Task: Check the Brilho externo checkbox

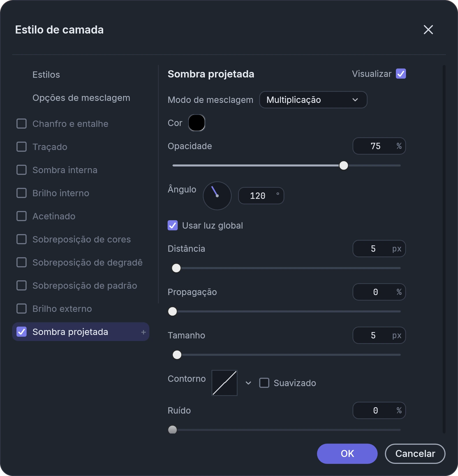Action: [x=22, y=309]
